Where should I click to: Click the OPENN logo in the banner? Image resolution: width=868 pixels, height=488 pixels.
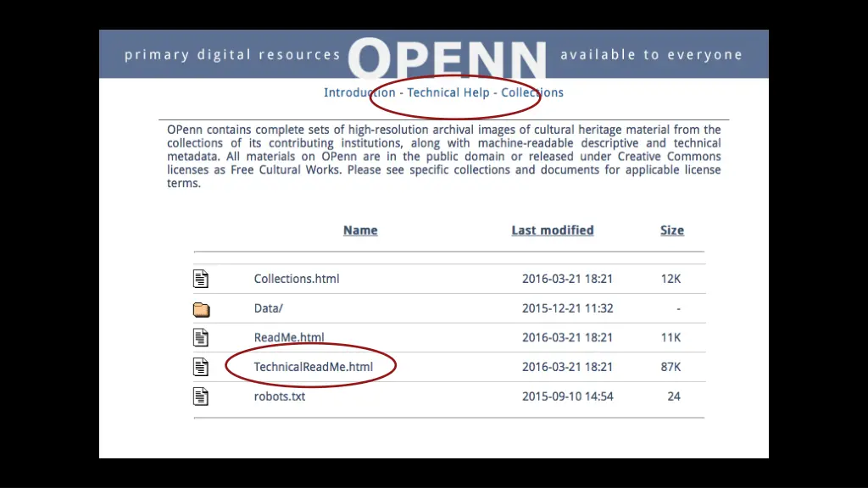[448, 58]
